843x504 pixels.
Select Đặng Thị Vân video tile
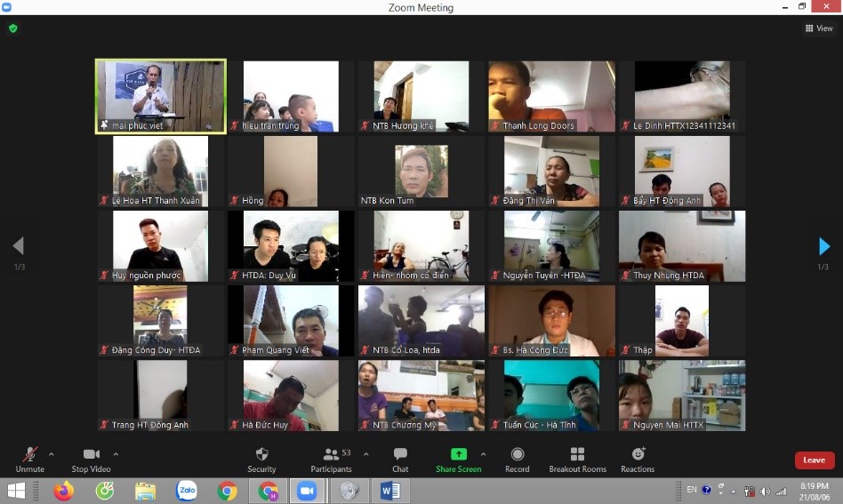pos(551,171)
